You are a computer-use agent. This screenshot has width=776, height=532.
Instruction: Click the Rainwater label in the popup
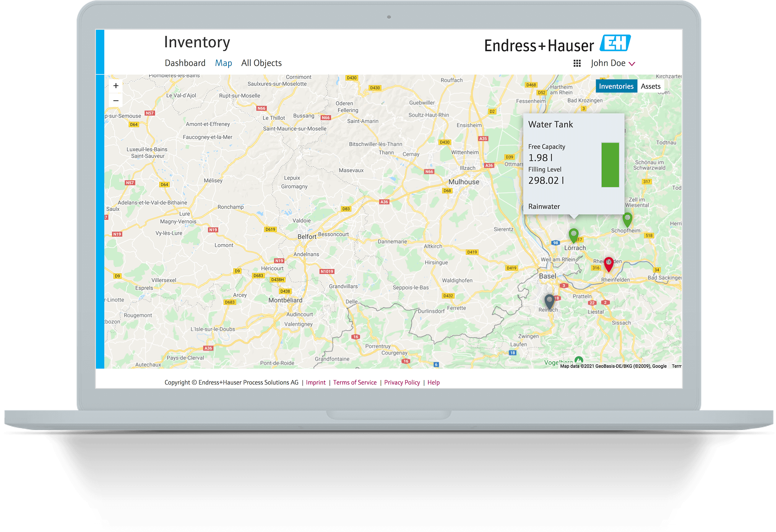point(544,206)
